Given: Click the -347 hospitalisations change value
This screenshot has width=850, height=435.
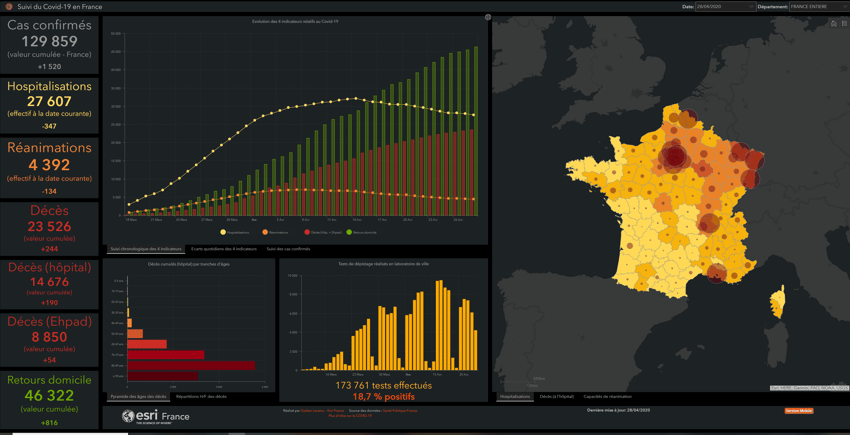Looking at the screenshot, I should click(x=49, y=126).
